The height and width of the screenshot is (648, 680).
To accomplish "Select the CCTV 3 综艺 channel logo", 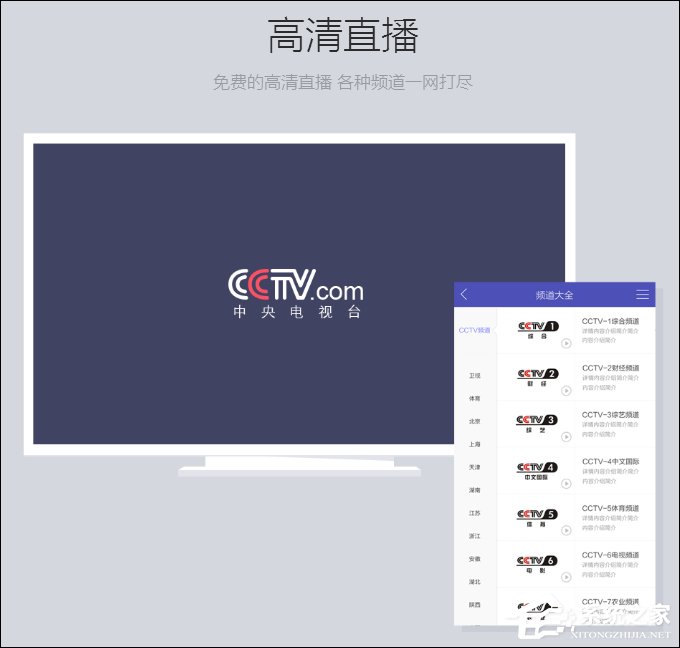I will [537, 424].
